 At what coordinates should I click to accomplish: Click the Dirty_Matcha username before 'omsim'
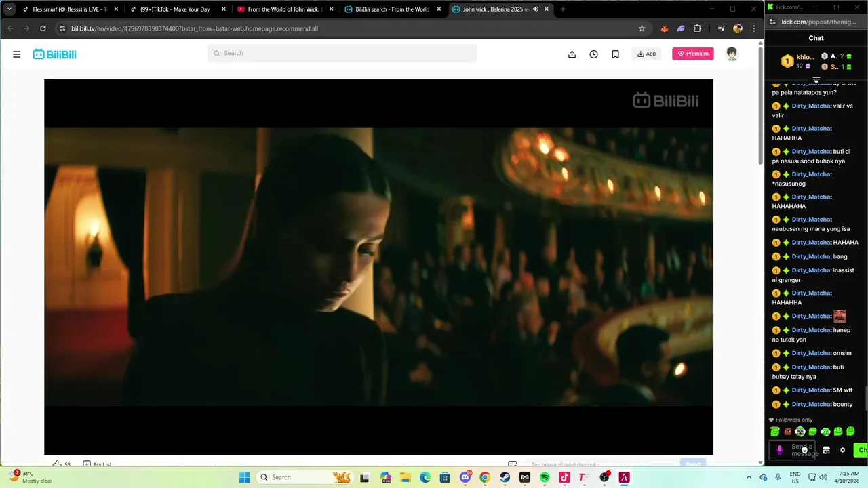811,353
